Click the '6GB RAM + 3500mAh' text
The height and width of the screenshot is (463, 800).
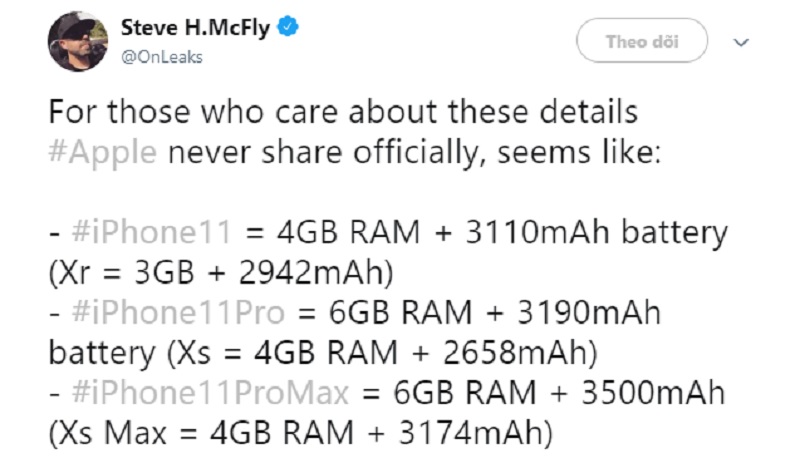click(559, 393)
